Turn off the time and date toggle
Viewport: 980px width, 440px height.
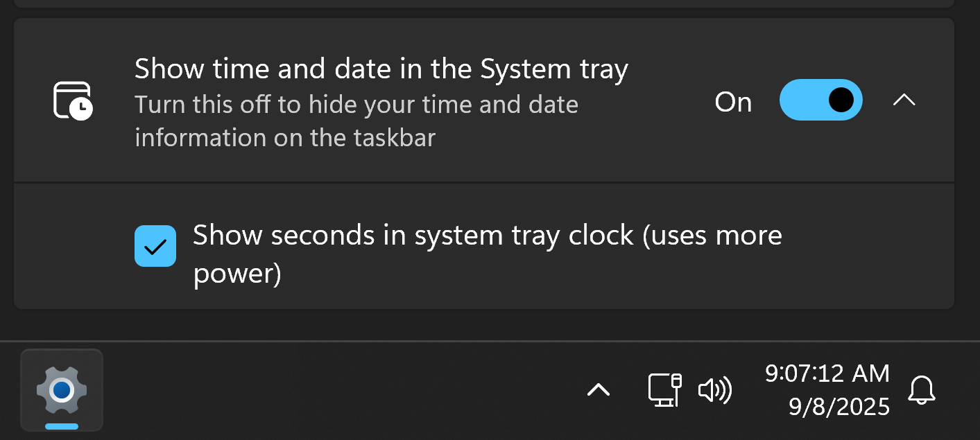[820, 100]
